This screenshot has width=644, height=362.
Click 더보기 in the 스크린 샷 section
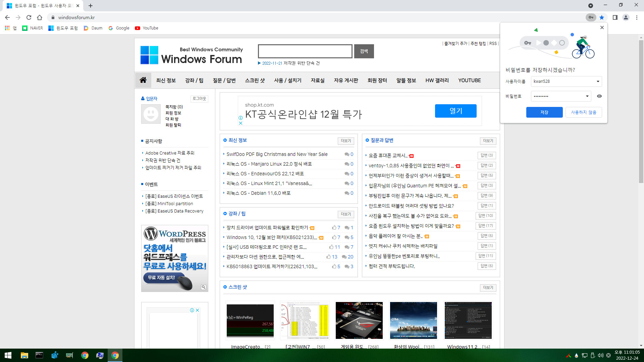click(488, 288)
